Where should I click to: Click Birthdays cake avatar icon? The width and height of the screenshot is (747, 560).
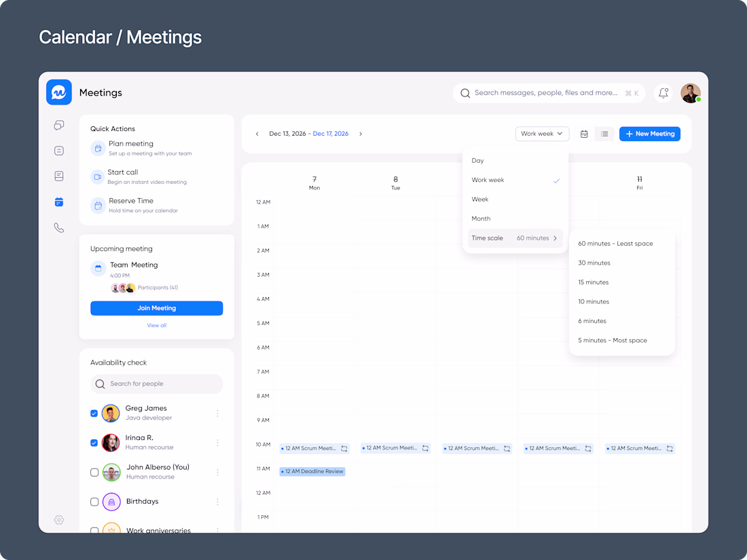point(111,502)
